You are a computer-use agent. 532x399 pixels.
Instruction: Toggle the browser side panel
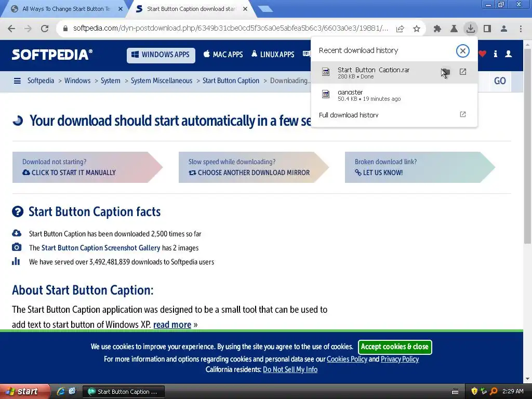(x=487, y=29)
